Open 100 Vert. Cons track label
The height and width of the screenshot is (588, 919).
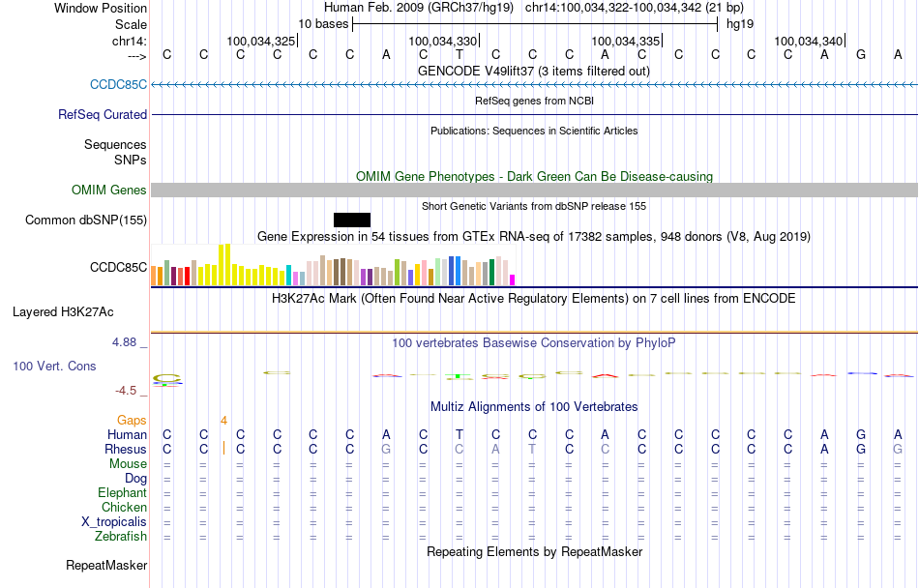[54, 366]
